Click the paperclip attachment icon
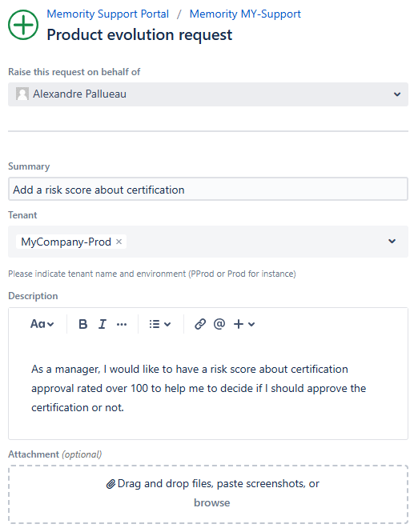 (x=111, y=484)
